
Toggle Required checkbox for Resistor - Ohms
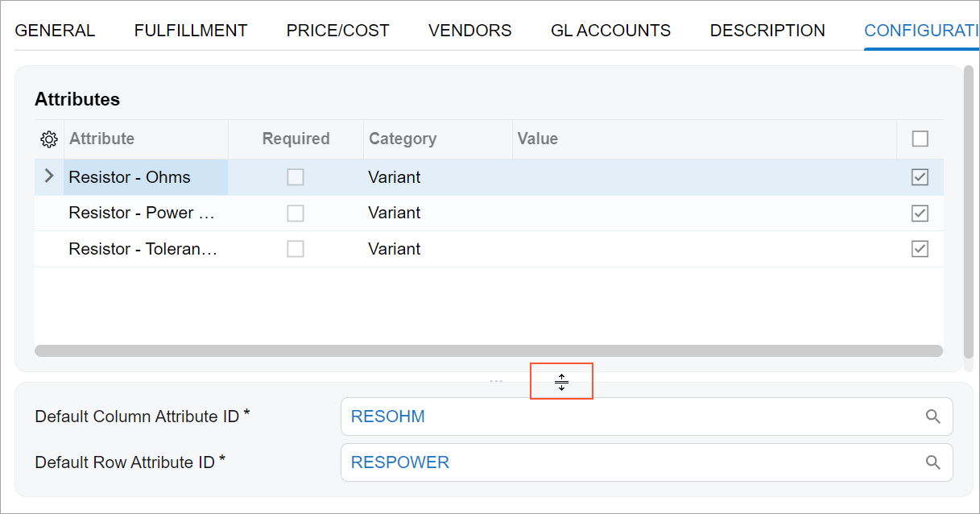[296, 177]
